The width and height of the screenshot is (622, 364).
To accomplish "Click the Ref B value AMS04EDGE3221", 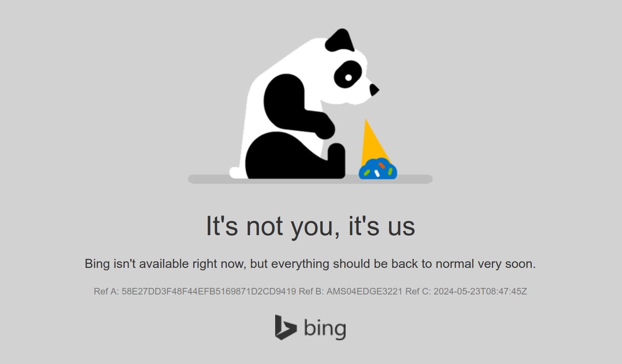I will tap(364, 292).
